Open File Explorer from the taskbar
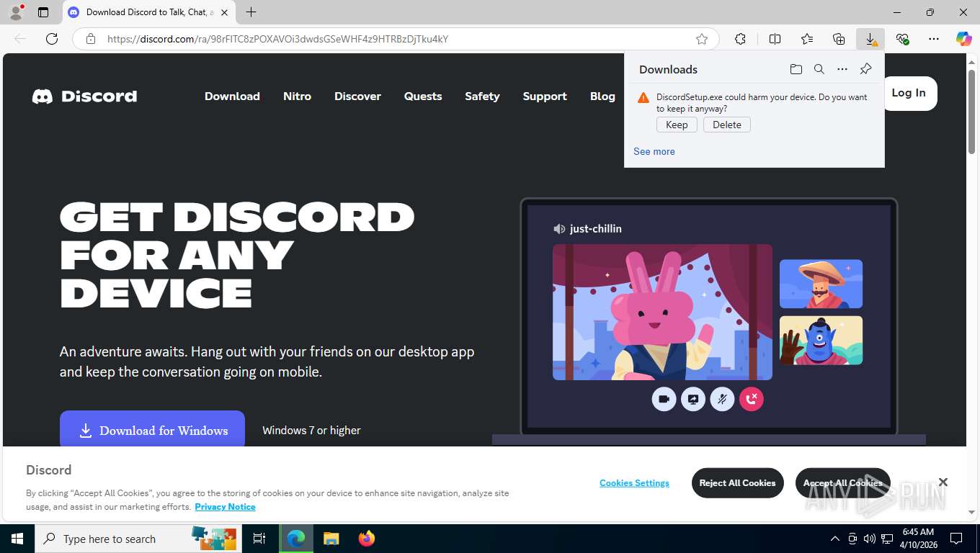The height and width of the screenshot is (553, 980). (x=331, y=539)
